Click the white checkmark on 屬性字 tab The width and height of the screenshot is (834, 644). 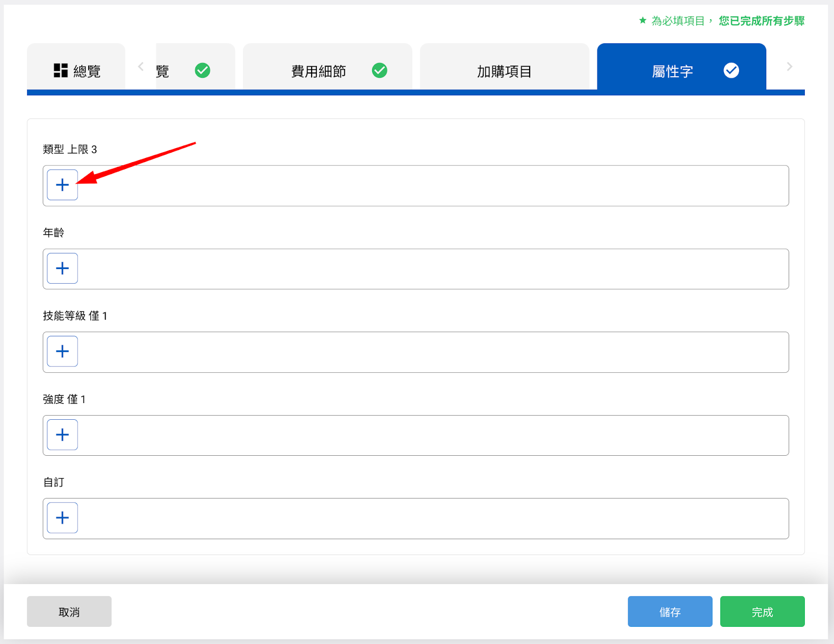pyautogui.click(x=731, y=70)
